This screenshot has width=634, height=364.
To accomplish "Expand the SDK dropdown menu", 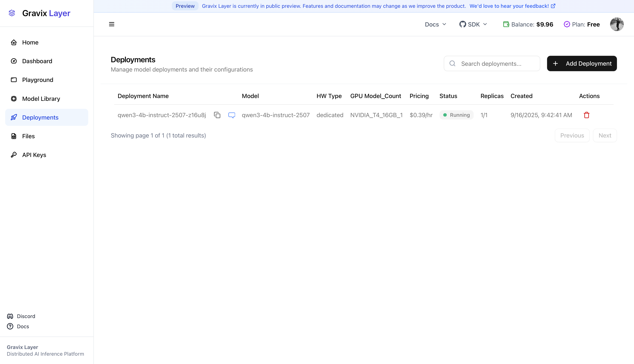I will coord(473,24).
